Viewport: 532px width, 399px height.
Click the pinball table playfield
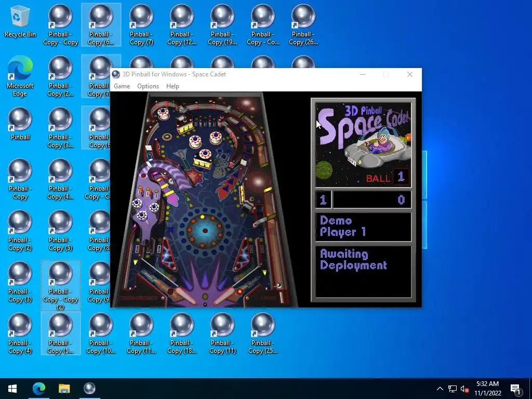click(205, 199)
